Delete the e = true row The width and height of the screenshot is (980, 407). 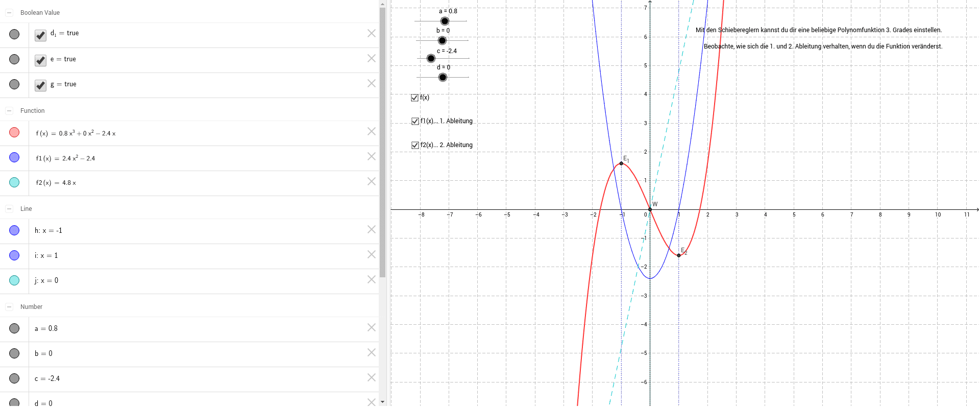pyautogui.click(x=372, y=58)
